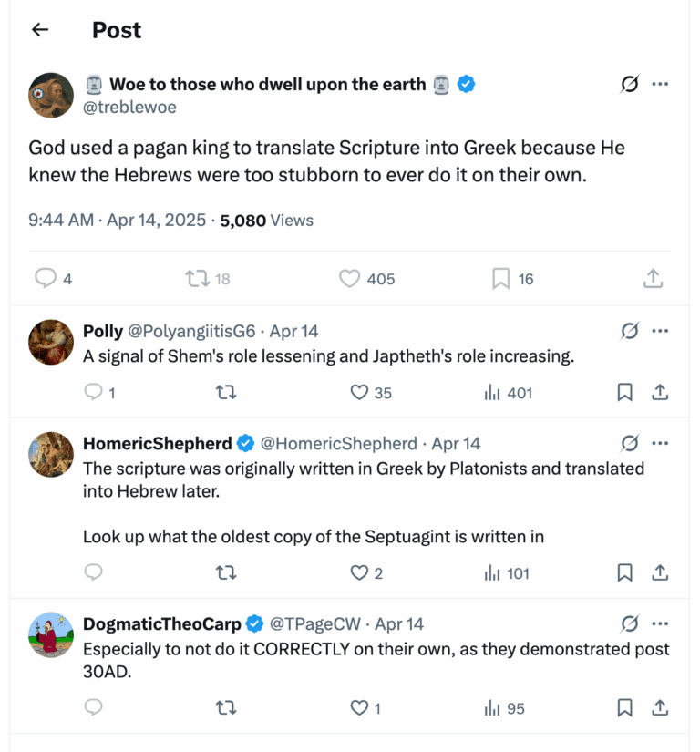Select the Post tab heading
The height and width of the screenshot is (752, 700).
click(116, 29)
